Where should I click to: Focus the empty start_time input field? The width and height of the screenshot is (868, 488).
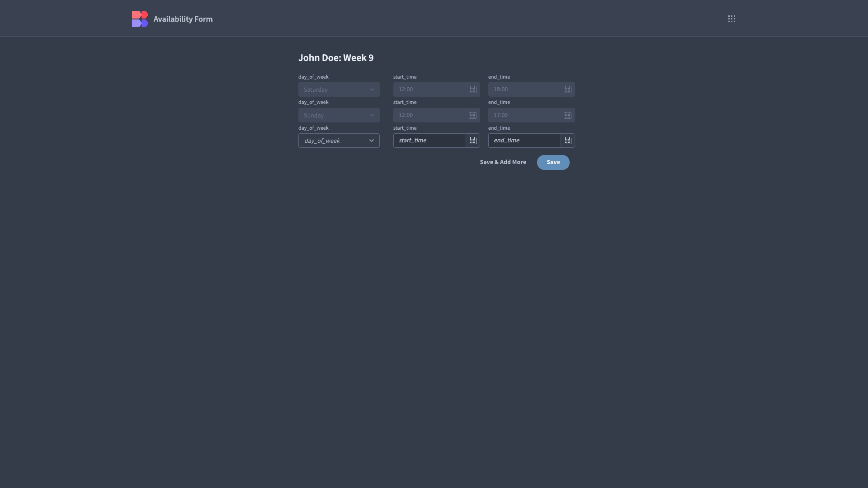click(429, 141)
